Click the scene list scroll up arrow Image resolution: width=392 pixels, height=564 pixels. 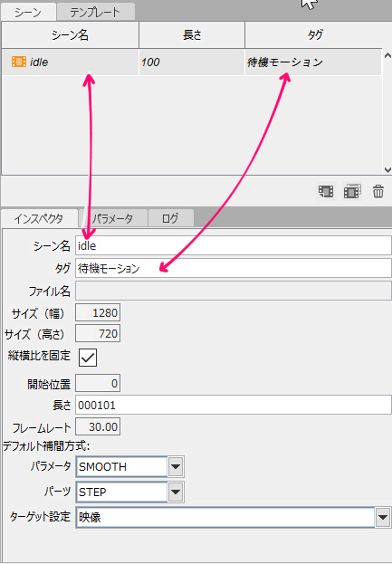pyautogui.click(x=387, y=55)
